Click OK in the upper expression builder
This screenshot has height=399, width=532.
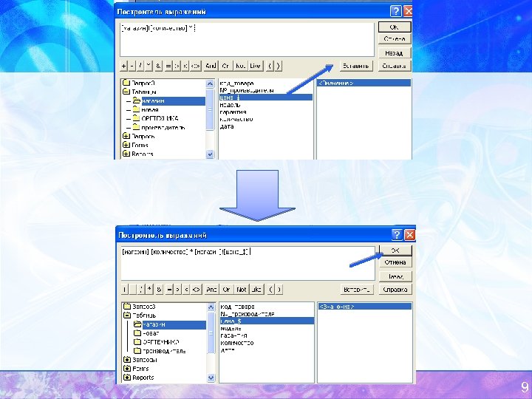tap(395, 27)
